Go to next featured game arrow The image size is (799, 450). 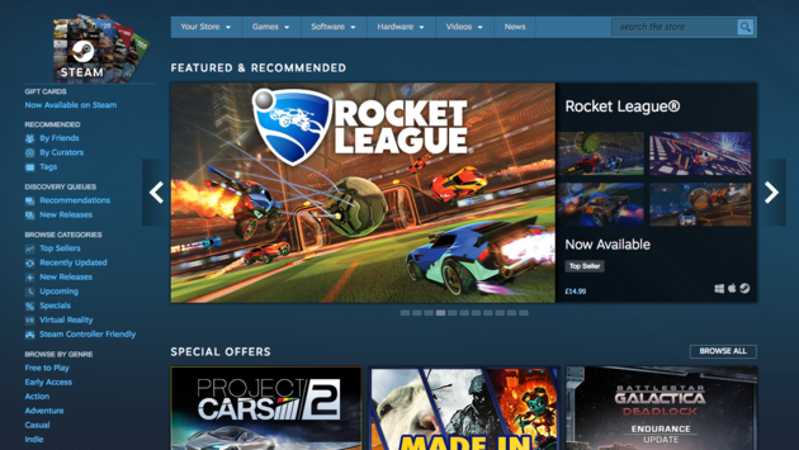click(x=771, y=192)
